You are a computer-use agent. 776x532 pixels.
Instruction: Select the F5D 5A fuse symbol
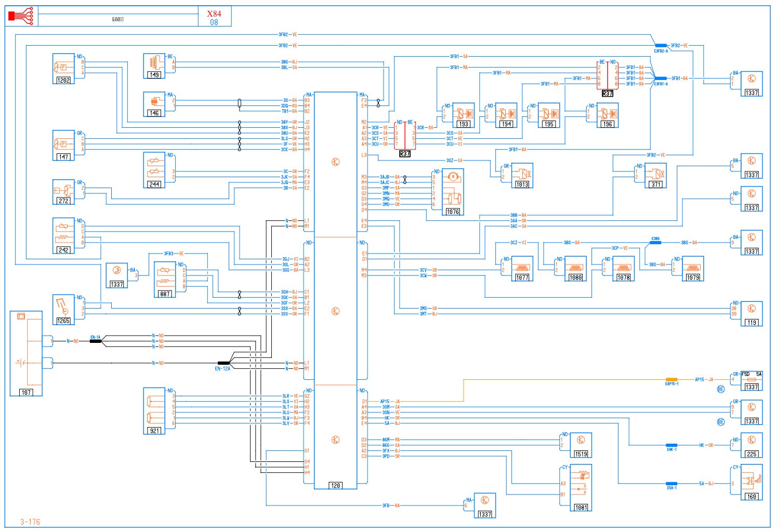(752, 381)
